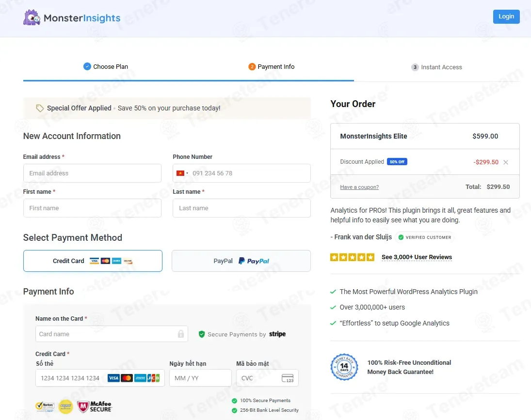Click 'The Most Powerful WordPress Analytics Plugin'
Viewport: 531px width, 420px height.
tap(408, 292)
